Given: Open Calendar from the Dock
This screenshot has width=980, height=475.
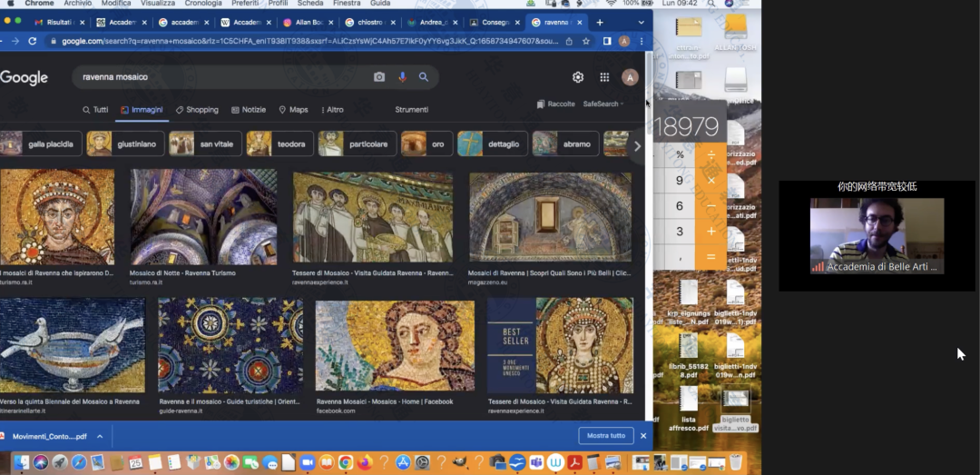Looking at the screenshot, I should (136, 462).
